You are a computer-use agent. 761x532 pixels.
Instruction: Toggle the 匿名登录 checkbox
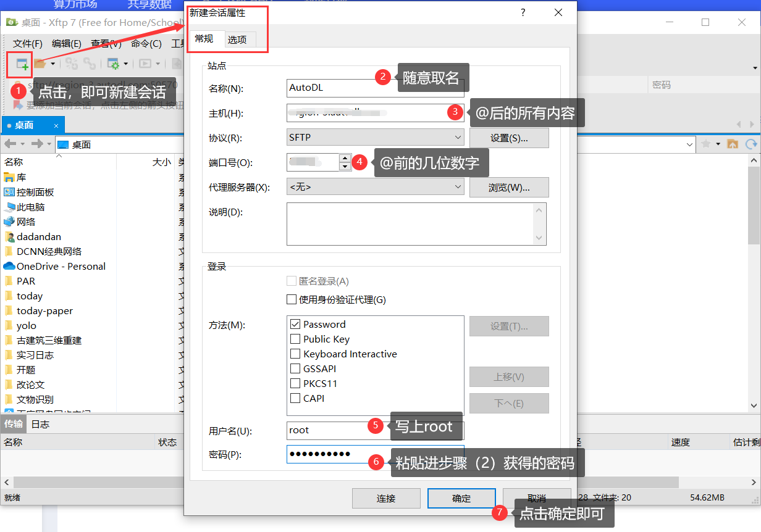pos(292,281)
